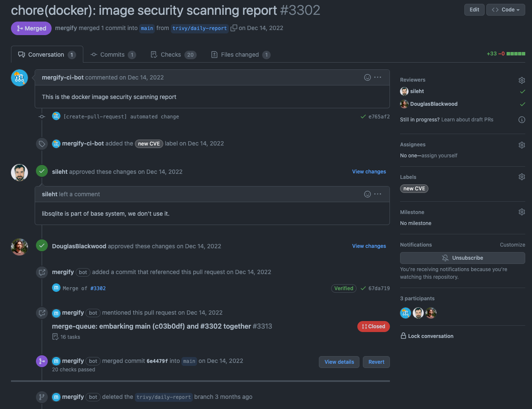This screenshot has width=532, height=409.
Task: Click merged commit 6e4479f link
Action: click(x=157, y=361)
